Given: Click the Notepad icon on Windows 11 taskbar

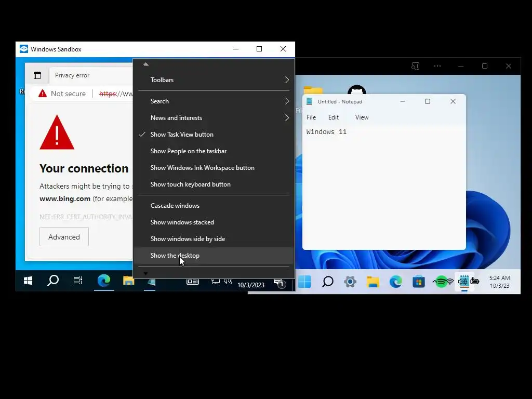Looking at the screenshot, I should click(x=464, y=281).
